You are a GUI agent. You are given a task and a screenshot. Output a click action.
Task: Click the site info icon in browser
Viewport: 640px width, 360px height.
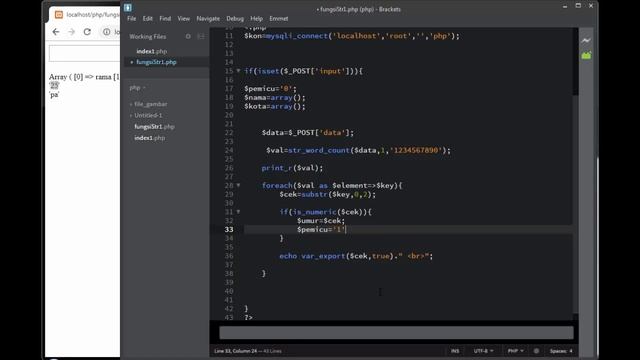click(x=106, y=31)
